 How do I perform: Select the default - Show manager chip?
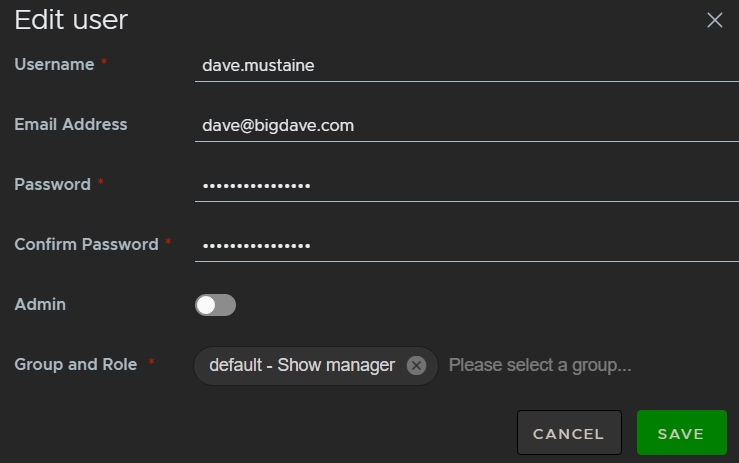pyautogui.click(x=302, y=366)
